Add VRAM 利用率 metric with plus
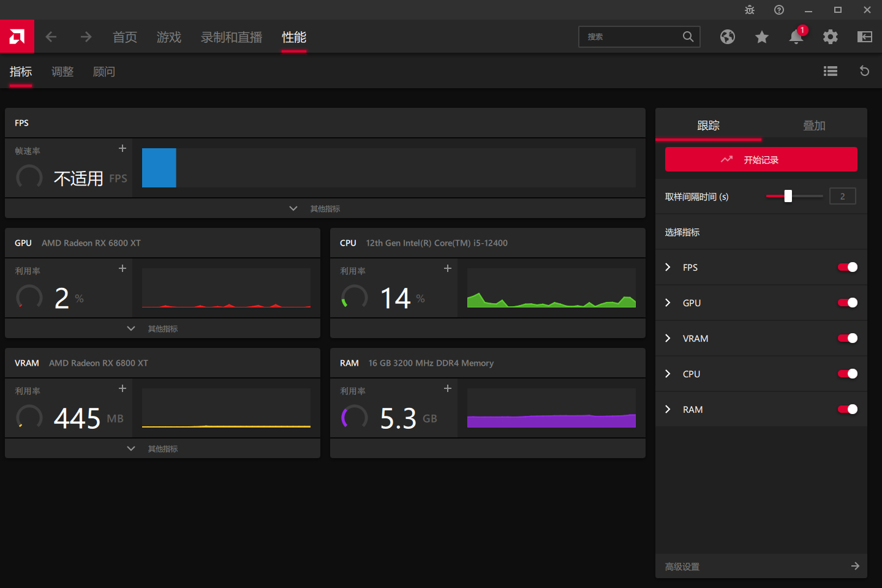 (x=123, y=388)
